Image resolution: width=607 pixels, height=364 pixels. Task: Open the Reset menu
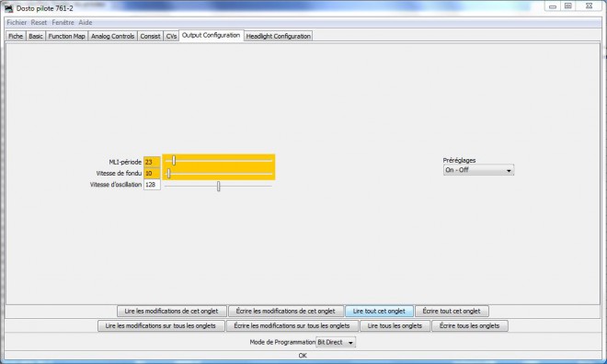39,22
